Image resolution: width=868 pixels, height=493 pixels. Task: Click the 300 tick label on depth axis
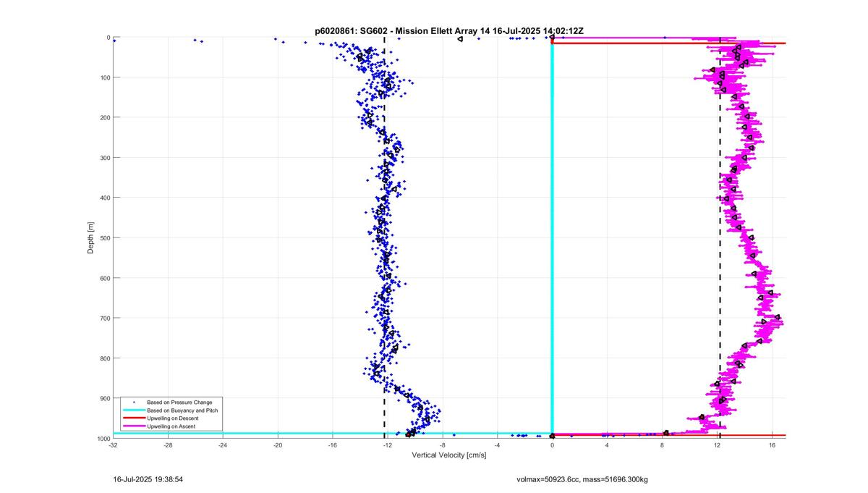[x=104, y=158]
